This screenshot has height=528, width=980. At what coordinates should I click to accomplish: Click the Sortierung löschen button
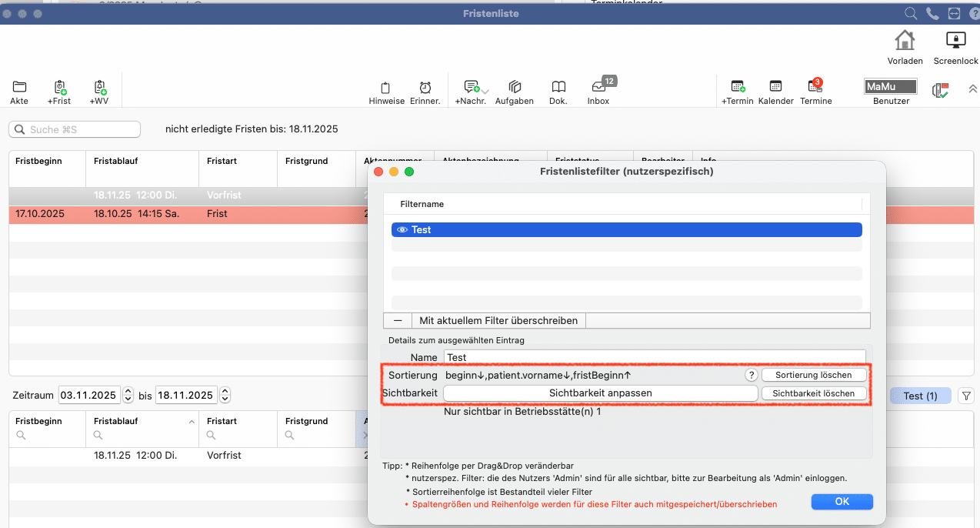point(813,375)
